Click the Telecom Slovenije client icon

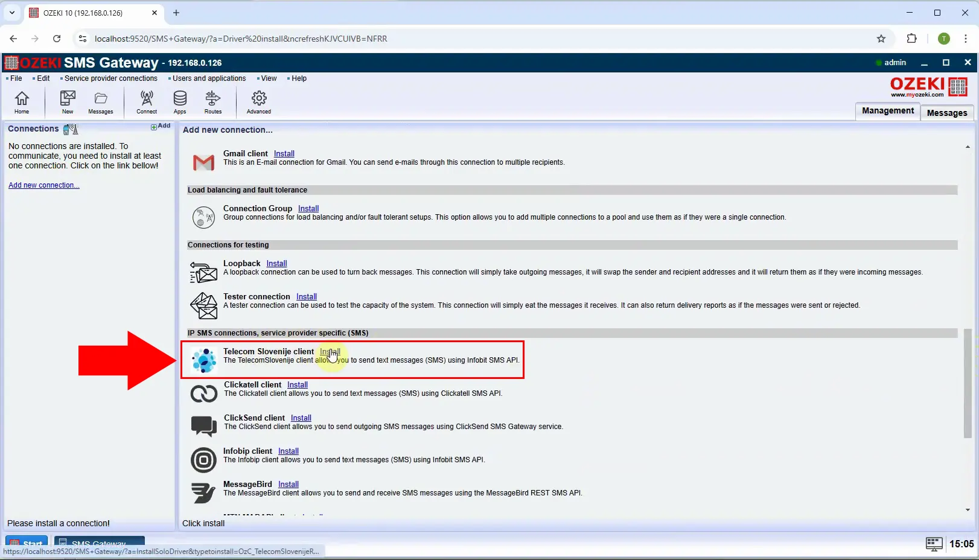click(x=203, y=360)
